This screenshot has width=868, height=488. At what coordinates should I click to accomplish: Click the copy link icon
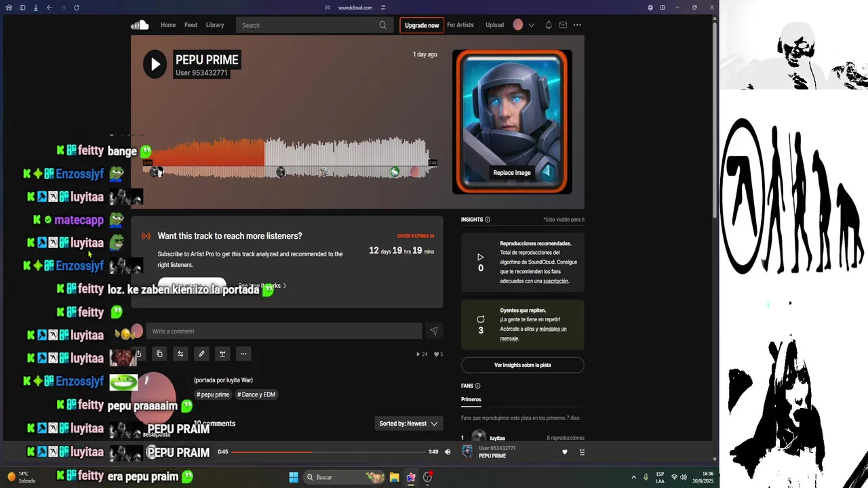[159, 354]
